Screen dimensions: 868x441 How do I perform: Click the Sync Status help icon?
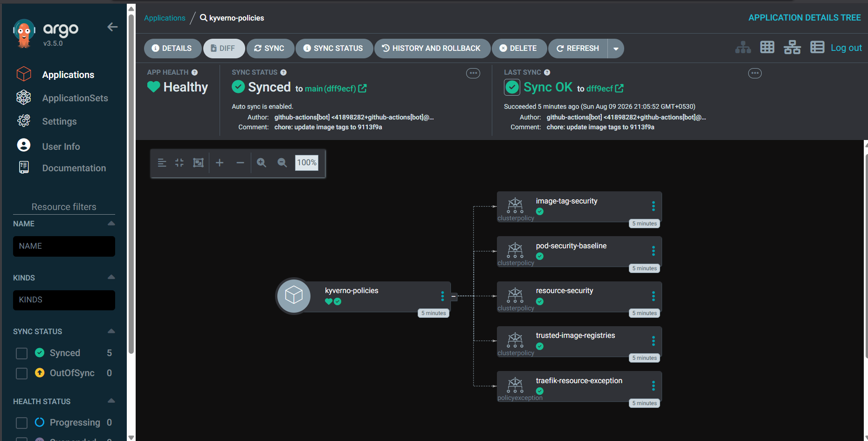click(x=283, y=72)
